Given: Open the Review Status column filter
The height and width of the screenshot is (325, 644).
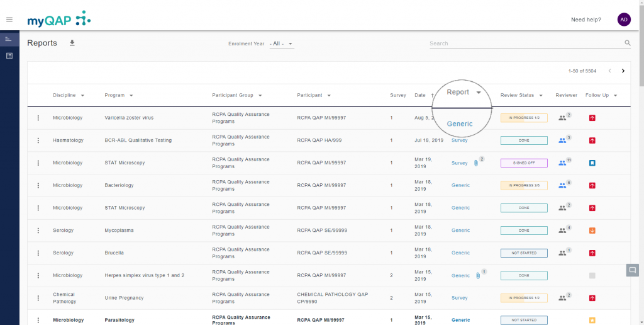Looking at the screenshot, I should point(540,96).
